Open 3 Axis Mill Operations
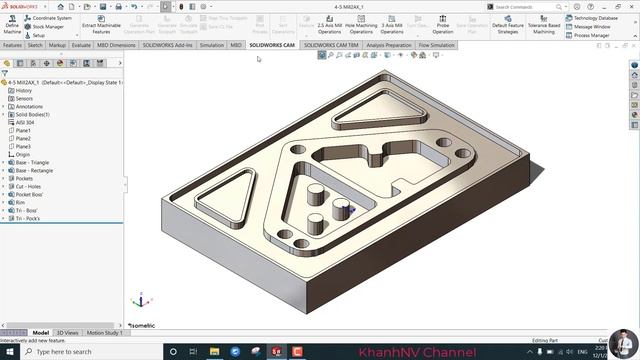The image size is (640, 360). (x=392, y=25)
